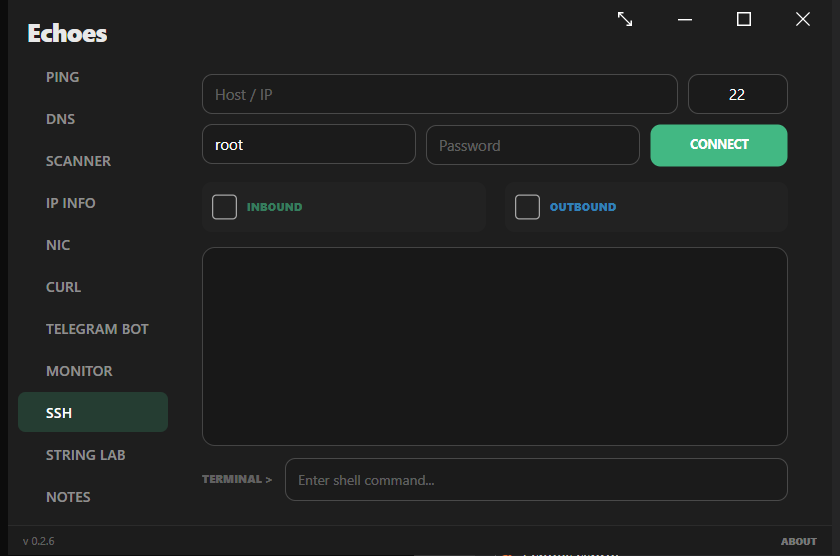Enable the INBOUND checkbox
This screenshot has height=556, width=840.
pyautogui.click(x=224, y=207)
